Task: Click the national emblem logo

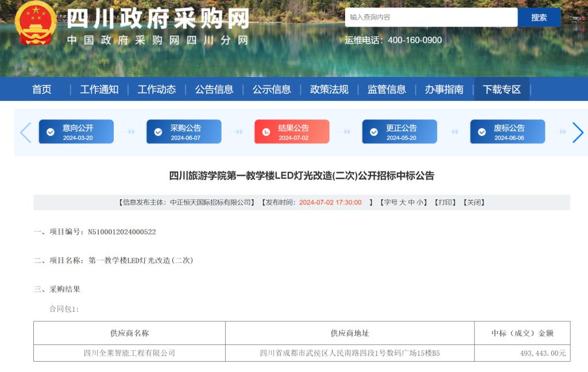Action: coord(36,23)
